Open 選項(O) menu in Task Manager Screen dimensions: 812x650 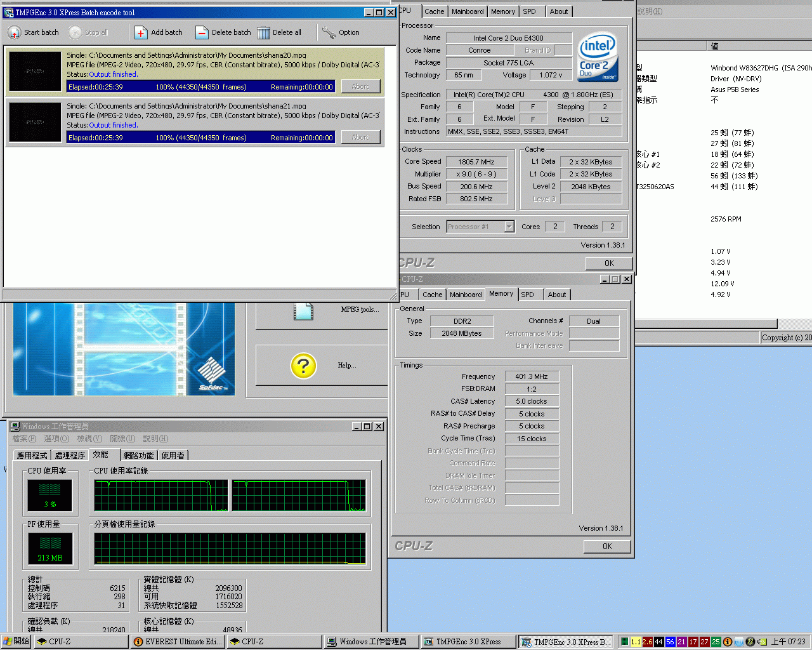pyautogui.click(x=56, y=439)
